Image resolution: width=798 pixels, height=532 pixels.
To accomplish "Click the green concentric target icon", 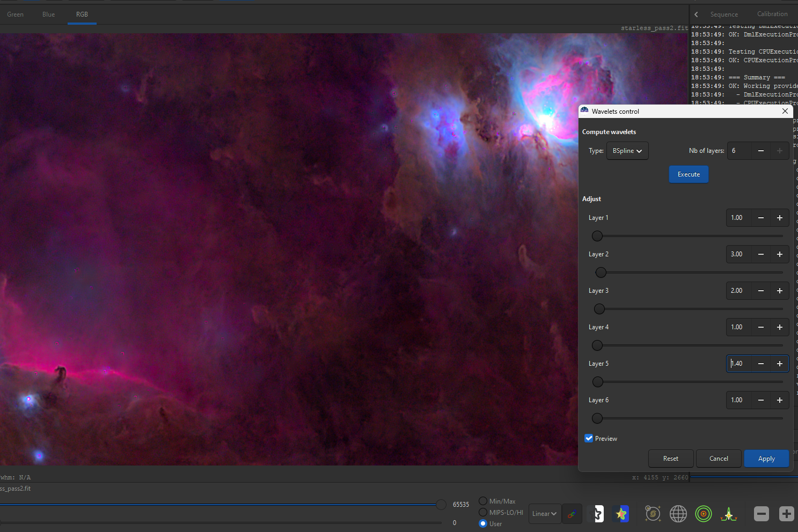I will coord(703,514).
